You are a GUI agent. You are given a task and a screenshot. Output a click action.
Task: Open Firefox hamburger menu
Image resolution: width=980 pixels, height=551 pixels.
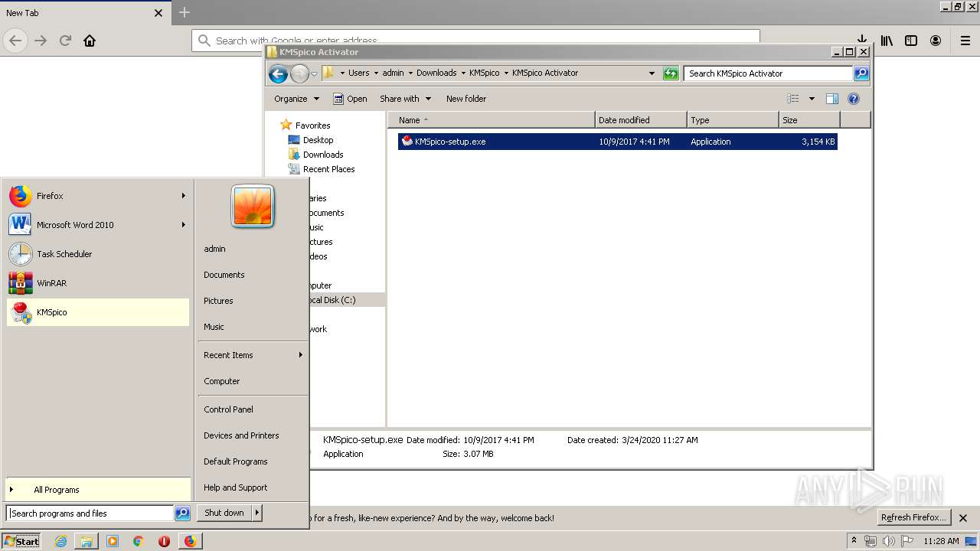[x=965, y=41]
